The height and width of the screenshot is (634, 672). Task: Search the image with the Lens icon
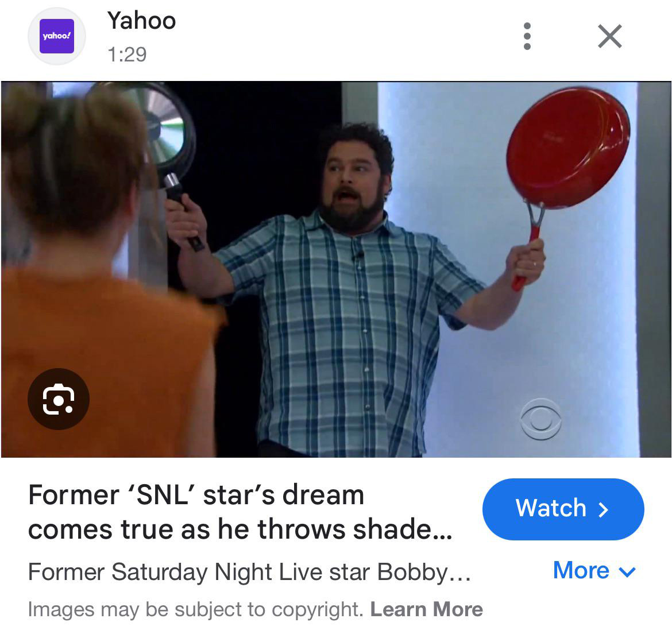[x=58, y=399]
